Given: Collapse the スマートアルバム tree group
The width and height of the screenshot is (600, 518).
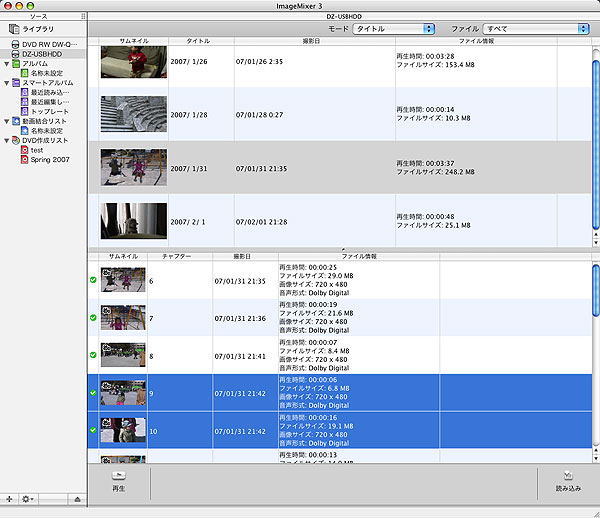Looking at the screenshot, I should click(x=6, y=83).
